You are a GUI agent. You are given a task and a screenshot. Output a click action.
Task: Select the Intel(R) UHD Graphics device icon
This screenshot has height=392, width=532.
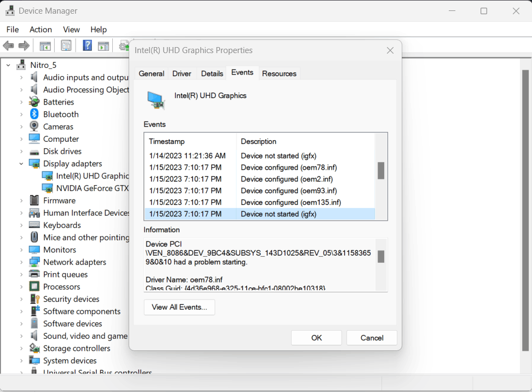(x=47, y=176)
